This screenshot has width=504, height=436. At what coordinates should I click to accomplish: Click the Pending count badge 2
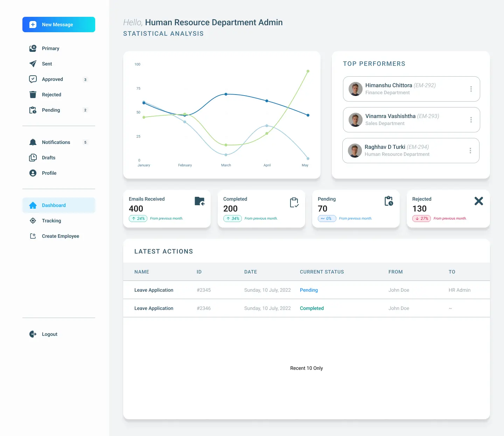coord(85,110)
